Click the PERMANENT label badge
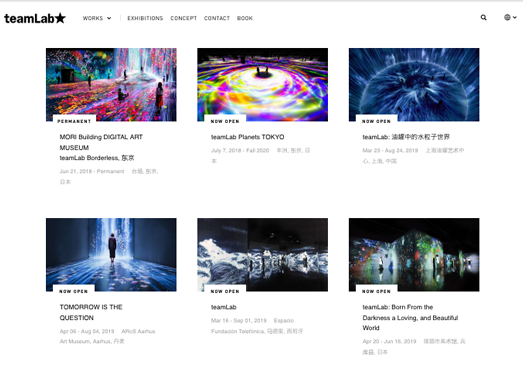The height and width of the screenshot is (375, 523). (x=74, y=121)
